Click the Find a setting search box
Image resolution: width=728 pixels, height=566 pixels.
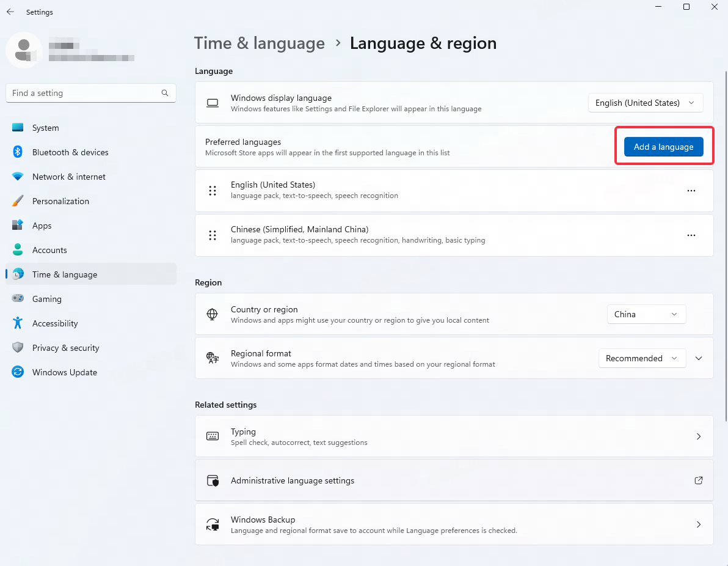pyautogui.click(x=84, y=93)
